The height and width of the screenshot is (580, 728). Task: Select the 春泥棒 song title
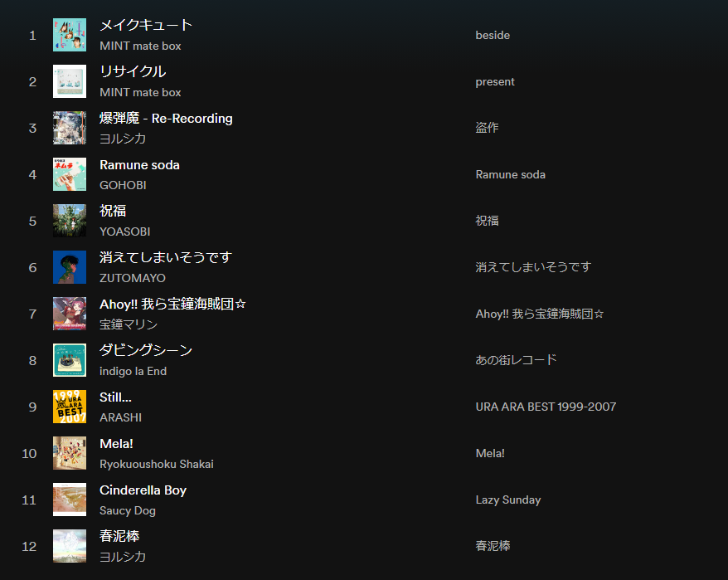(x=119, y=536)
